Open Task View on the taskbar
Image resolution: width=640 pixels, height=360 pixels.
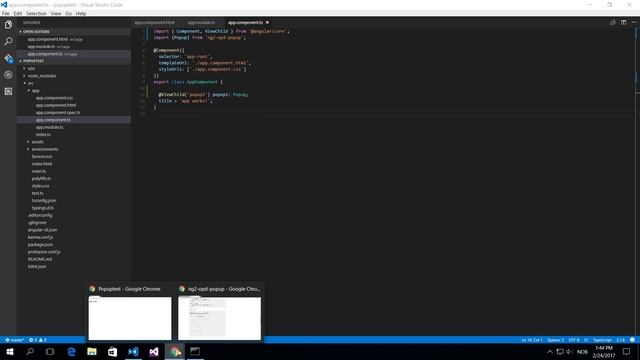(50, 351)
